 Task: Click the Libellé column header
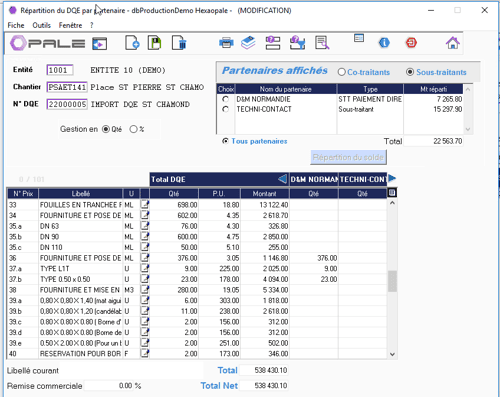click(81, 194)
